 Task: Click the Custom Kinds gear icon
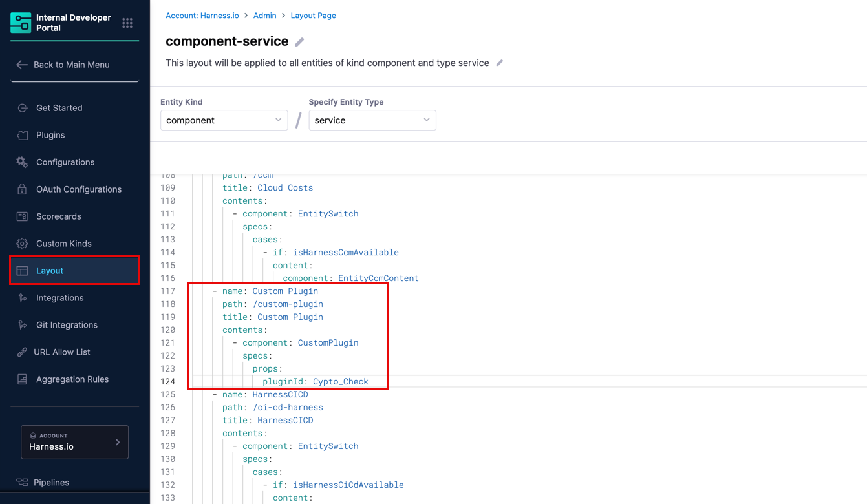point(23,244)
